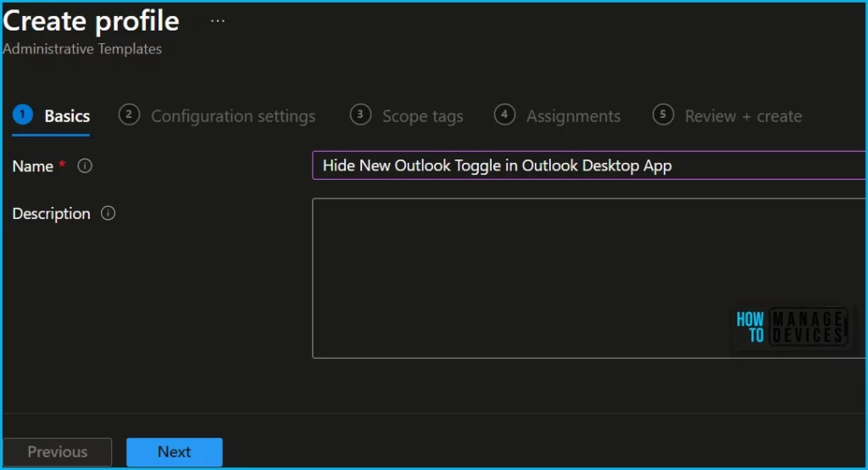The height and width of the screenshot is (470, 868).
Task: Click the Create profile heading
Action: [92, 21]
